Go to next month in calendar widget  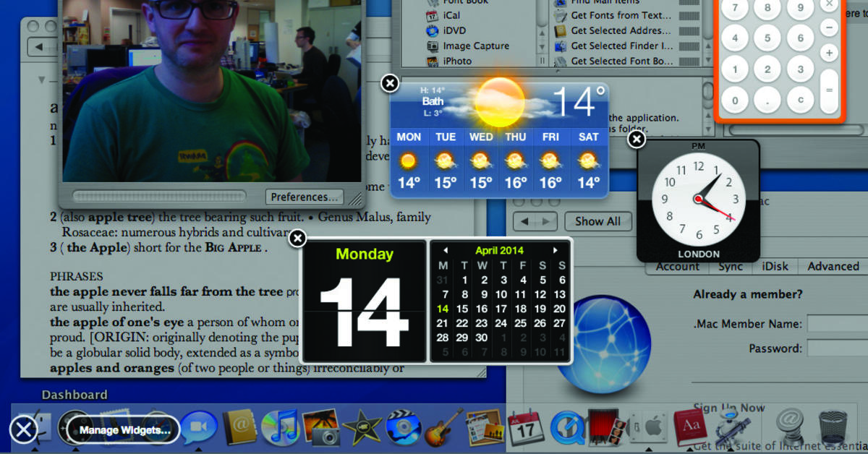(x=556, y=250)
